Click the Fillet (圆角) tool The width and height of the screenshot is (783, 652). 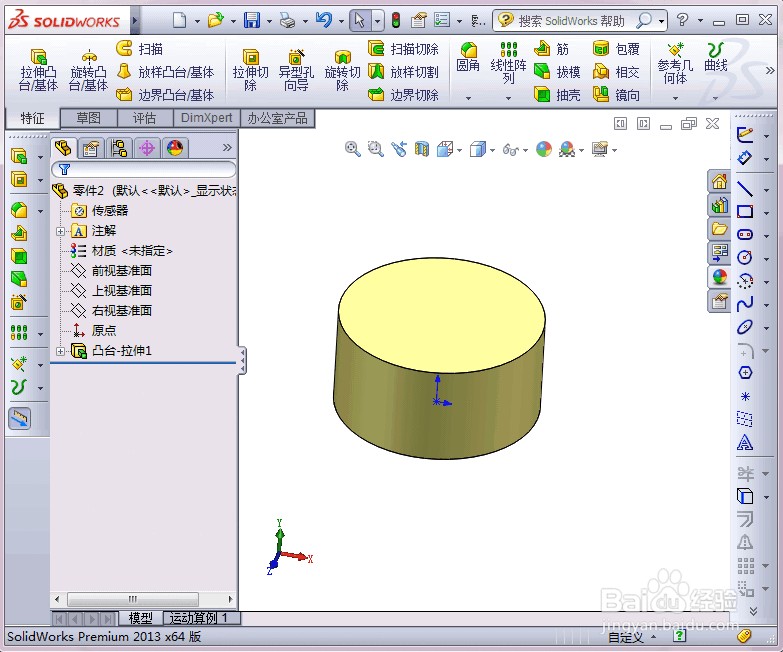pyautogui.click(x=468, y=57)
